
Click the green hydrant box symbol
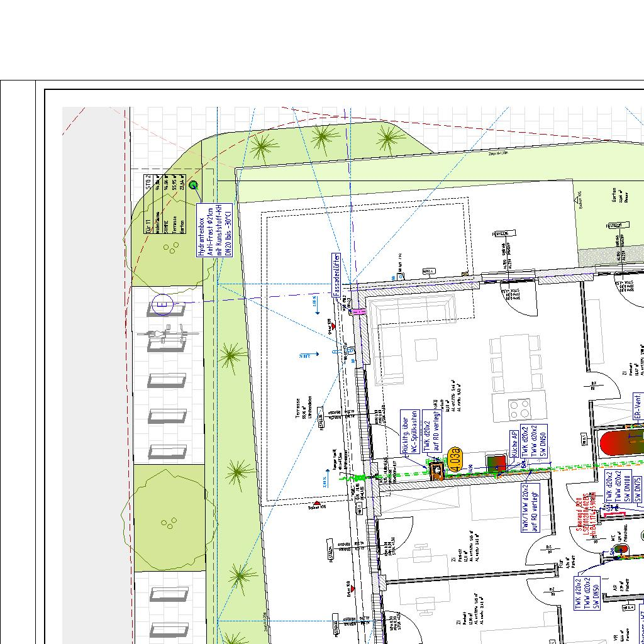[x=194, y=185]
